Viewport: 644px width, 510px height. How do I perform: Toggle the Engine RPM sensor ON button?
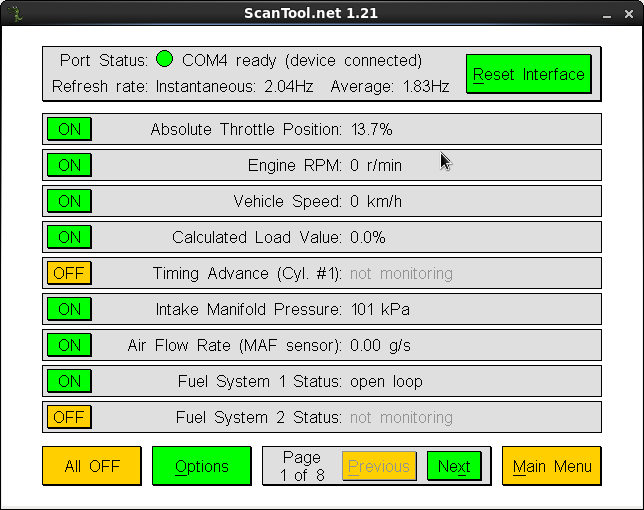[69, 165]
